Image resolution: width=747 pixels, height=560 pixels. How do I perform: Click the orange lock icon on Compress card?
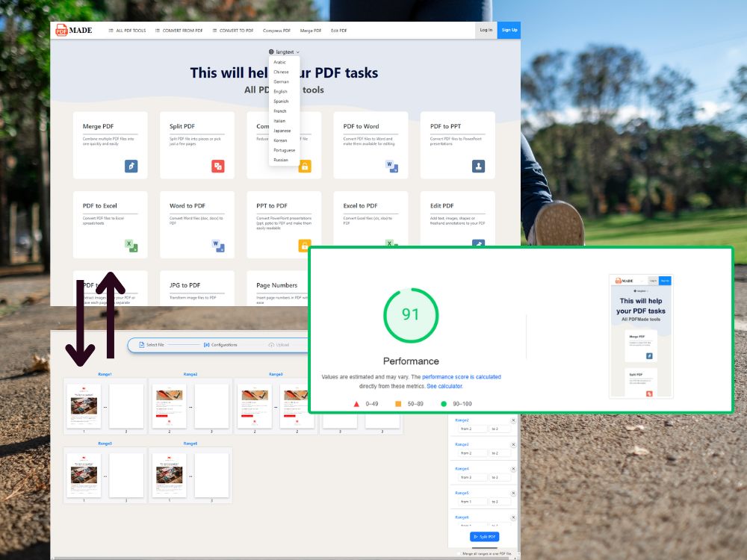pyautogui.click(x=305, y=167)
